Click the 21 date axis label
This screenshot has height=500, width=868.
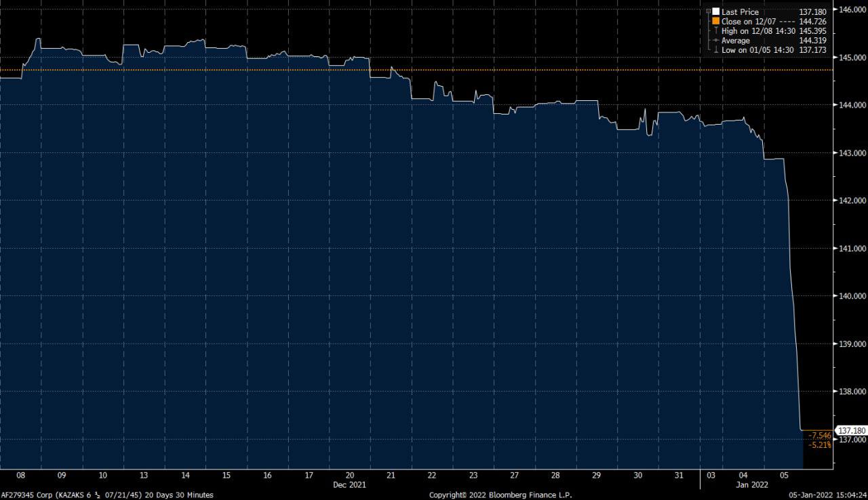coord(391,476)
